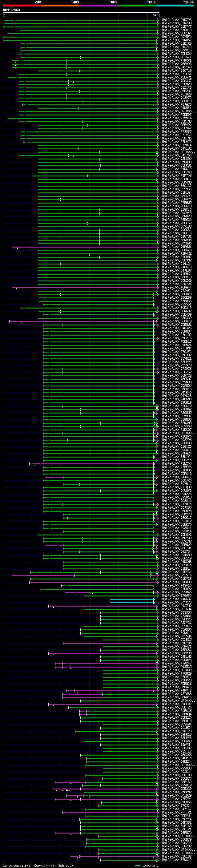
Task: Click the UniRef100_Q66093 label
Action: 177,64
